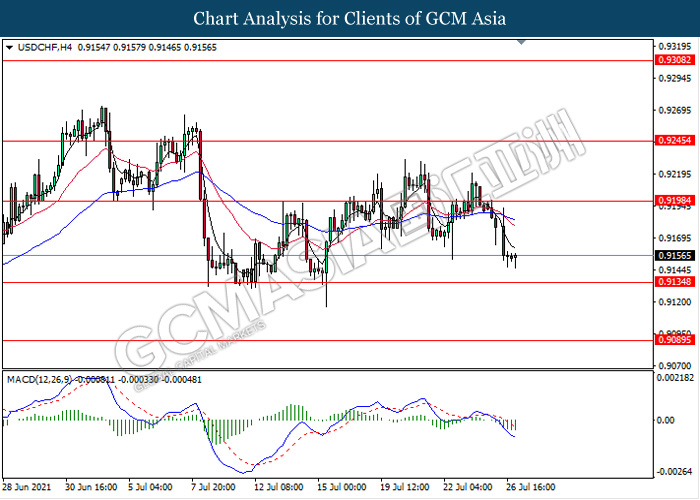Click the 0.93082 red price level label
Viewport: 700px width, 500px height.
pyautogui.click(x=675, y=60)
